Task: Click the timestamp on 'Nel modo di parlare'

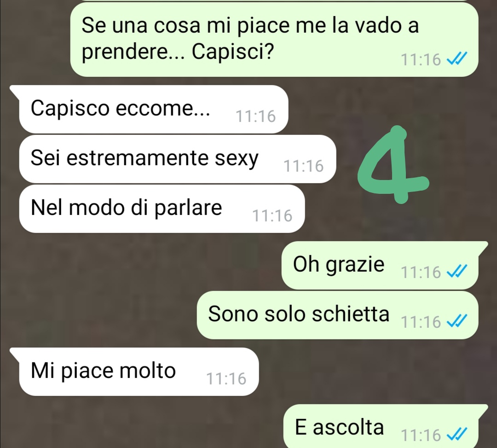Action: pos(272,216)
